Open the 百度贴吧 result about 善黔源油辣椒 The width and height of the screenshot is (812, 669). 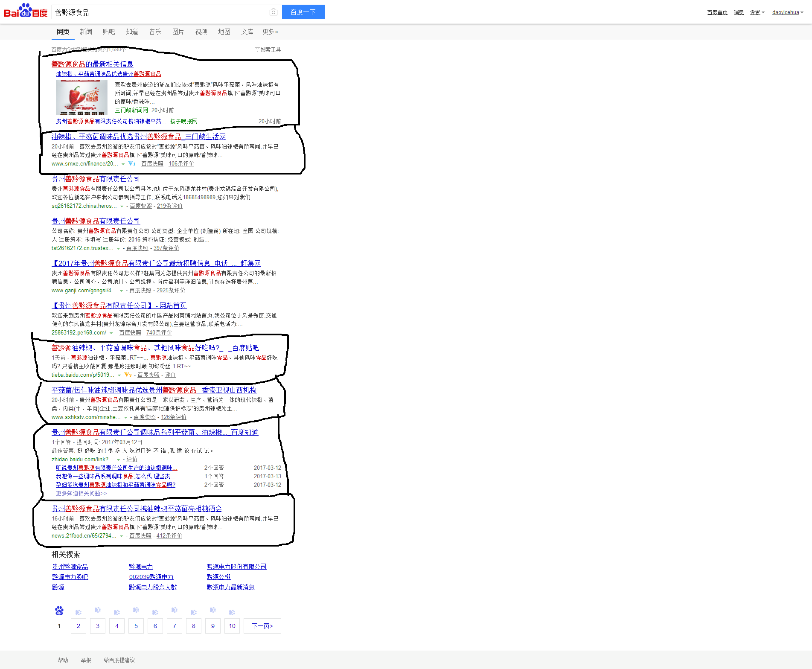pos(155,348)
